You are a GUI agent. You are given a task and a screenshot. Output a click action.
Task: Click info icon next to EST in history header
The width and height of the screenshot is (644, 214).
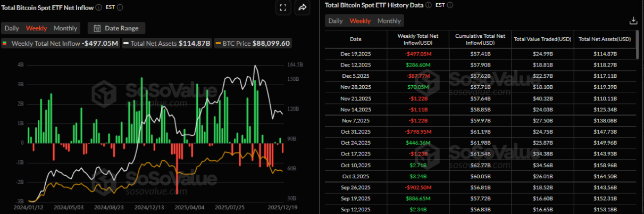(x=450, y=5)
